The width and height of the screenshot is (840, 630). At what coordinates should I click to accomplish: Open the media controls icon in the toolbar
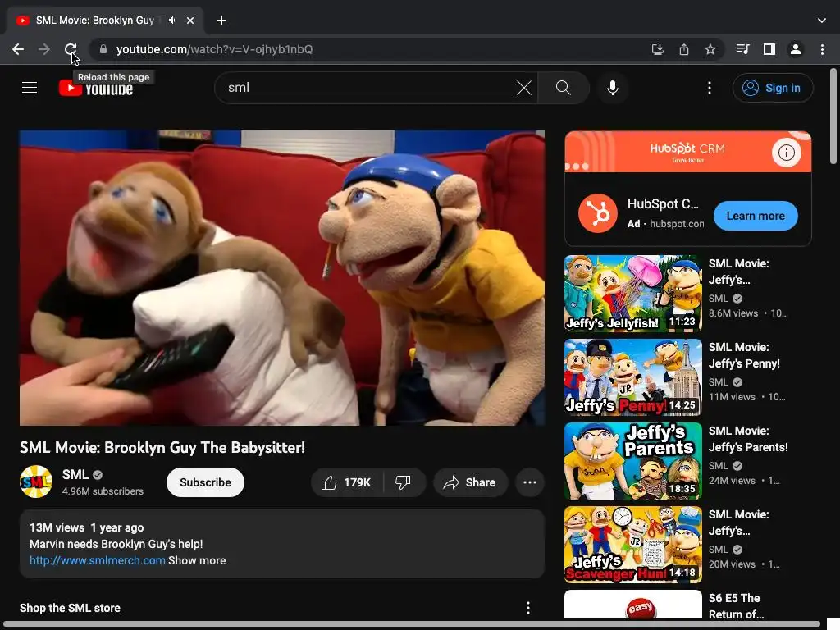pos(742,49)
